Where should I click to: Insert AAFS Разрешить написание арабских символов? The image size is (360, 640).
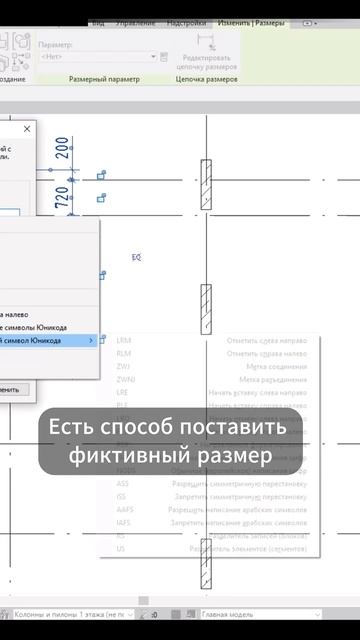[211, 510]
